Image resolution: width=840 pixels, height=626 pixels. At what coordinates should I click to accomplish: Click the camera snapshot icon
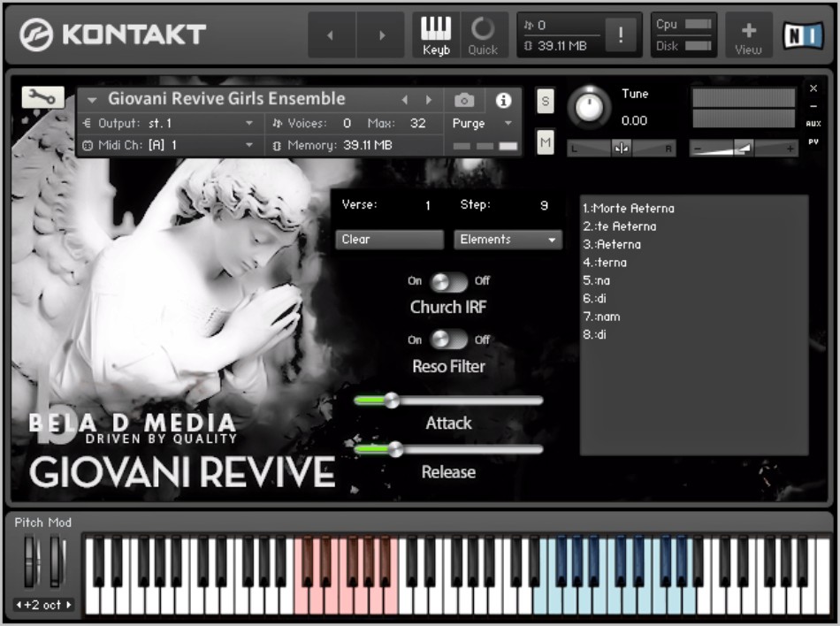[x=464, y=100]
